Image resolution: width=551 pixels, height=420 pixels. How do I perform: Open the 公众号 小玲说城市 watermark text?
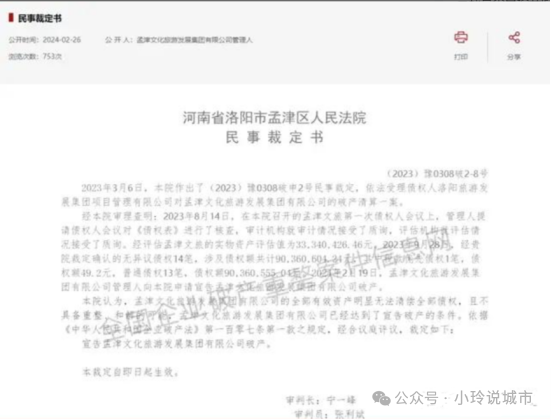[x=464, y=398]
